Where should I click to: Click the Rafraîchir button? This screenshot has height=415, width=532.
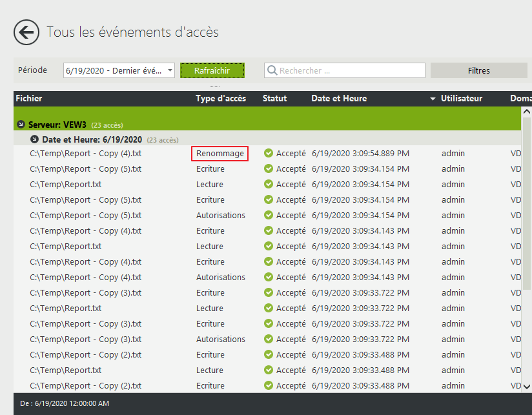[212, 70]
